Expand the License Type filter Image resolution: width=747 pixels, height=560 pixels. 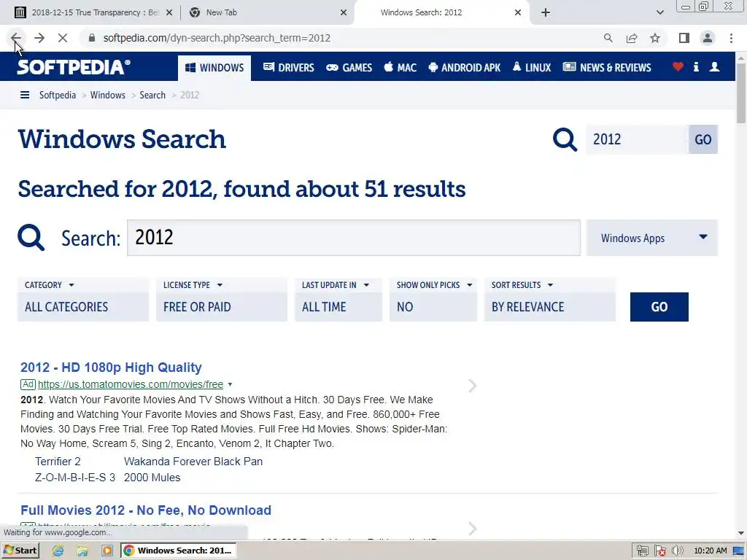[222, 300]
